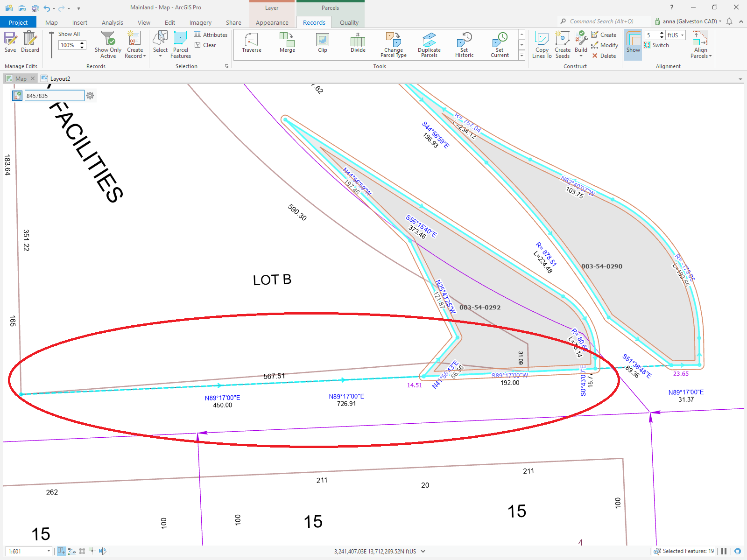Image resolution: width=747 pixels, height=560 pixels.
Task: Click the Show All percentage field
Action: pos(69,45)
